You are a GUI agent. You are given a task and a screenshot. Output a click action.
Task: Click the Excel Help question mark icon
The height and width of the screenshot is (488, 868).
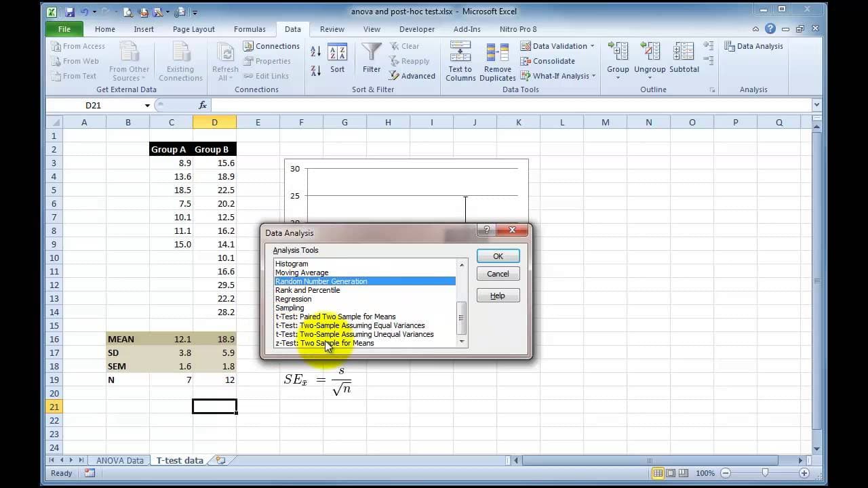click(770, 29)
